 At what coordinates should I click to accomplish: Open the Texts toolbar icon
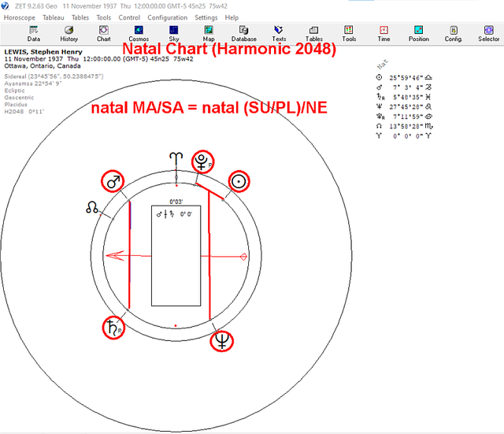point(279,34)
